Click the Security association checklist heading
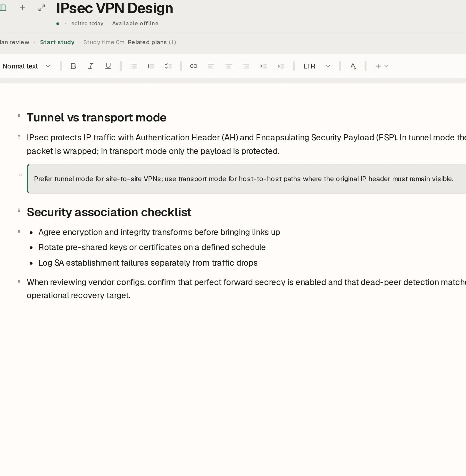This screenshot has width=466, height=476. tap(109, 212)
